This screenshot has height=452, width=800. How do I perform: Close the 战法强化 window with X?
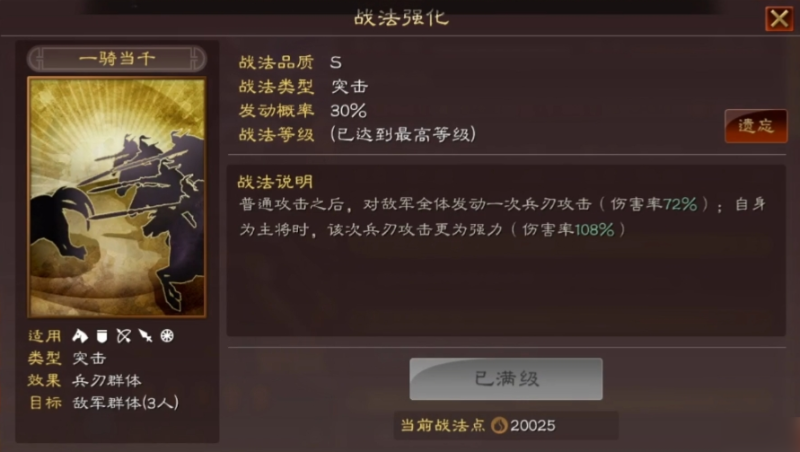pos(779,19)
